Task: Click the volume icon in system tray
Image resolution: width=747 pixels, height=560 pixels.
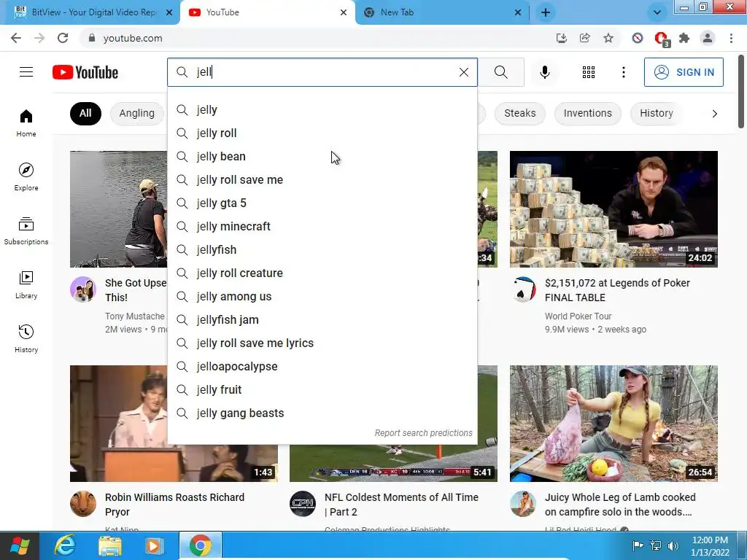Action: 673,545
